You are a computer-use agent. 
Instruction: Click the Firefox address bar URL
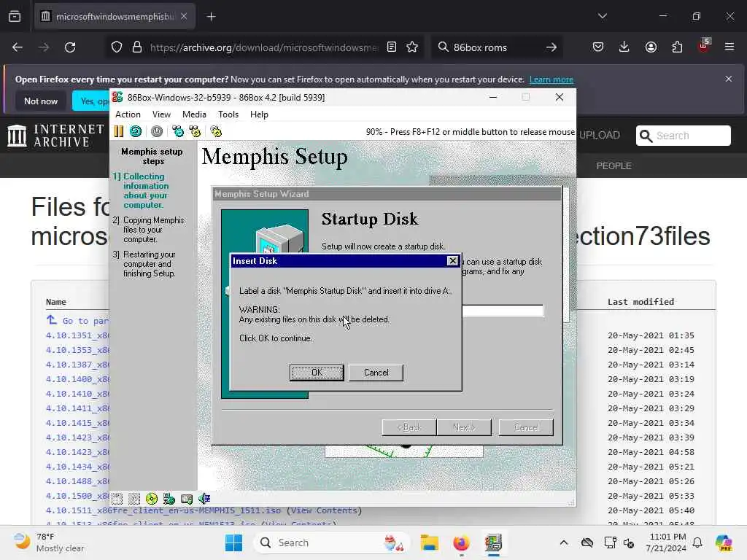(x=264, y=47)
